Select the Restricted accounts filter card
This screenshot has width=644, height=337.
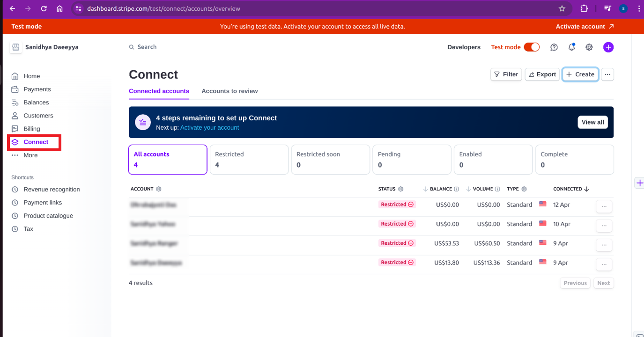coord(249,160)
